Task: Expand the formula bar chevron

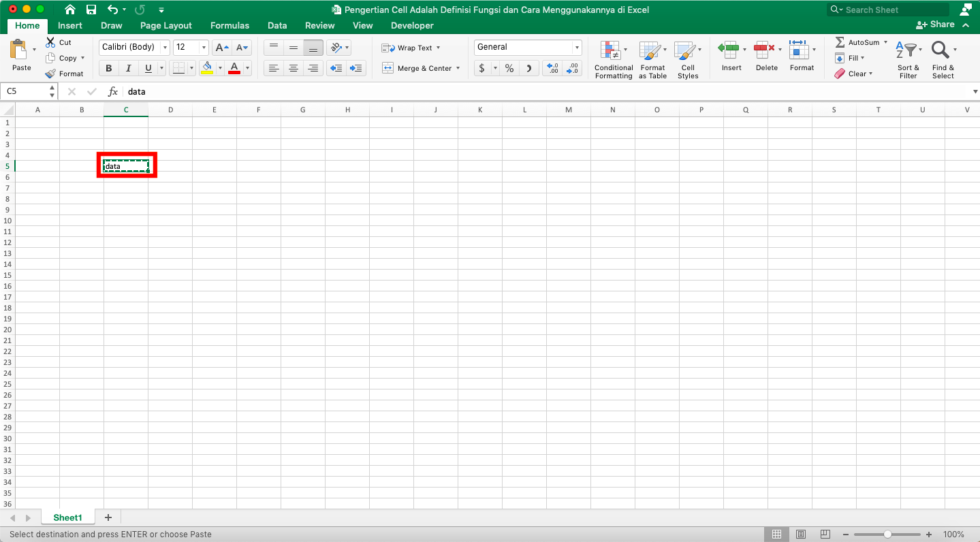Action: pos(975,92)
